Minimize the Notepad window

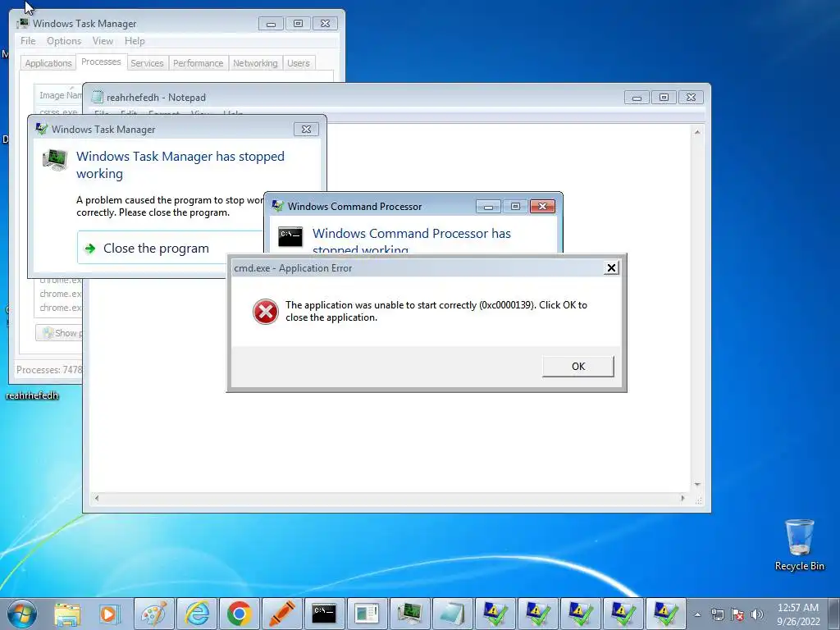pyautogui.click(x=637, y=98)
